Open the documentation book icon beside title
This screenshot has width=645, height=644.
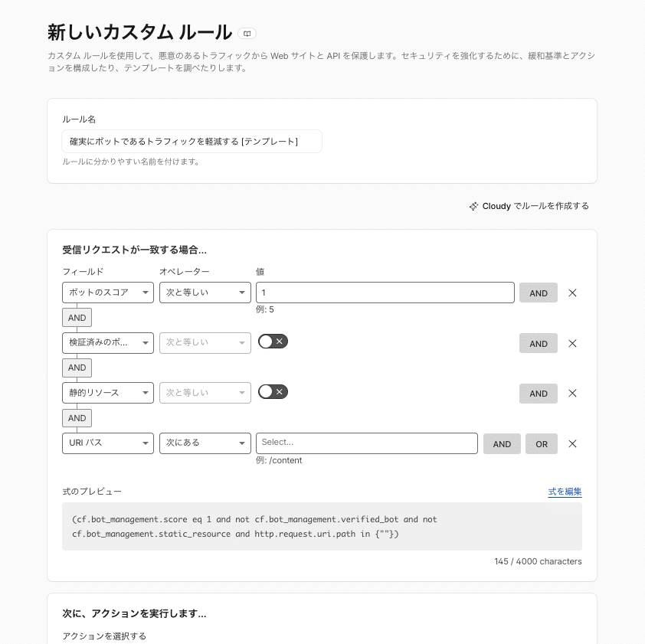[247, 34]
